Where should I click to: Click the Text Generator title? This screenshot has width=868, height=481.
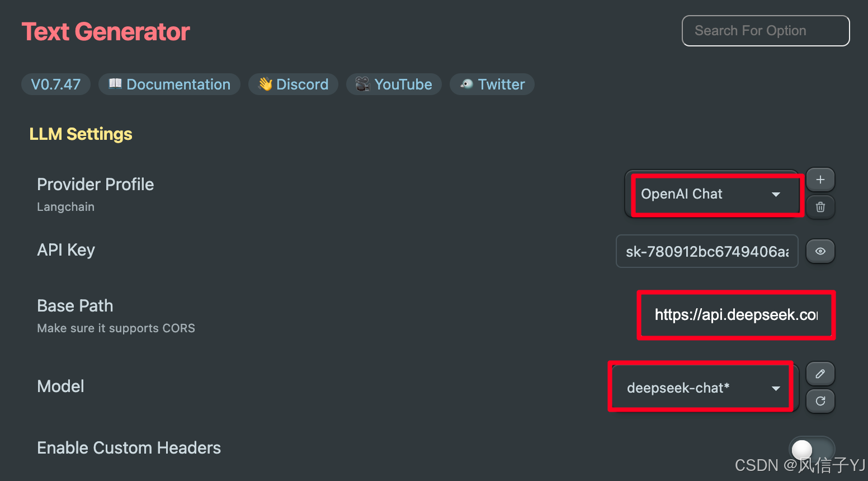pos(106,32)
